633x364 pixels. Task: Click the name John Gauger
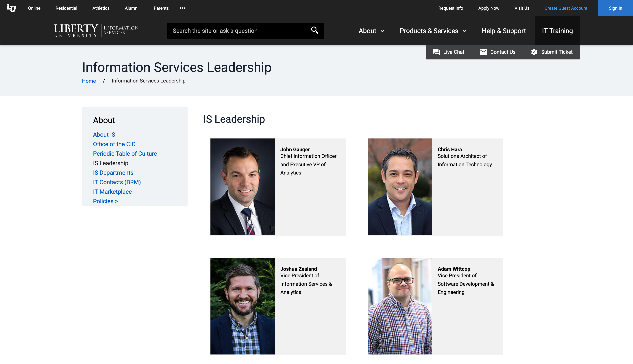point(295,149)
